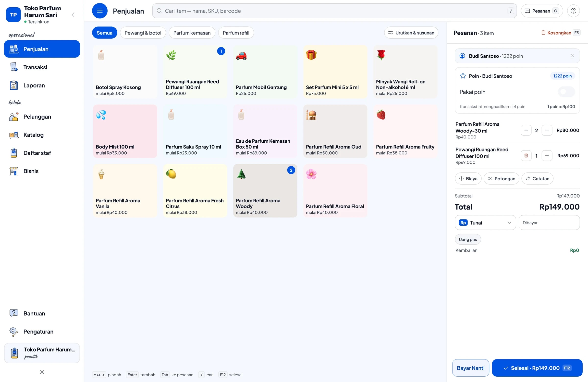This screenshot has height=382, width=588.
Task: Increase quantity of Parfum Refill Aroma Woody-30 ml
Action: (547, 130)
